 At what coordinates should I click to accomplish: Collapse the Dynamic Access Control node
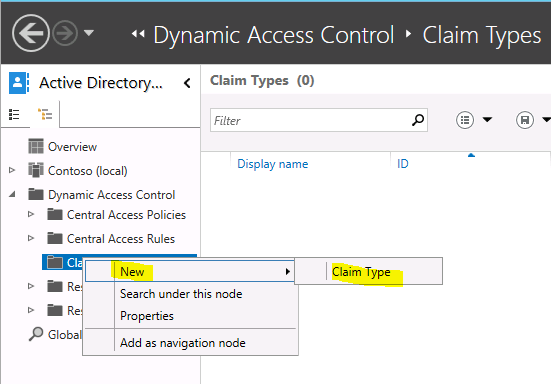pyautogui.click(x=12, y=194)
